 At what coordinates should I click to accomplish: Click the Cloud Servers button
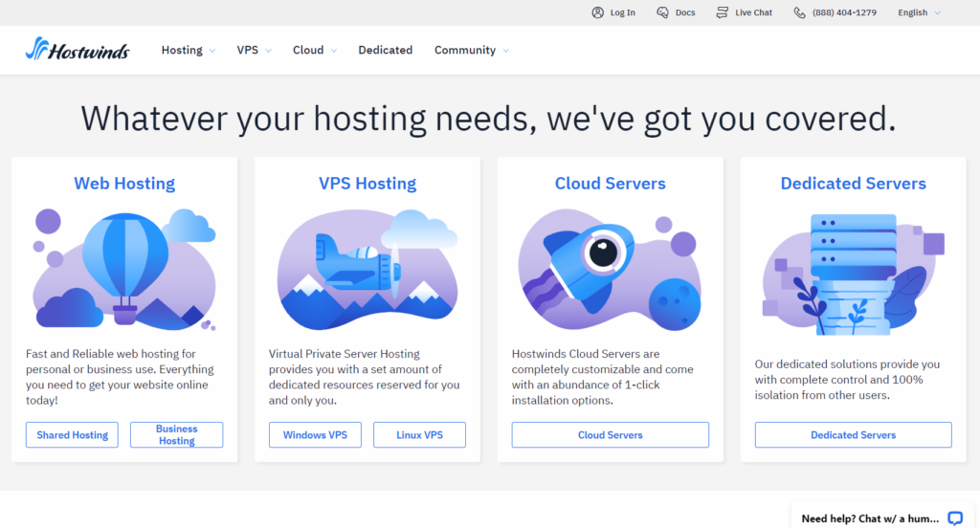(610, 435)
